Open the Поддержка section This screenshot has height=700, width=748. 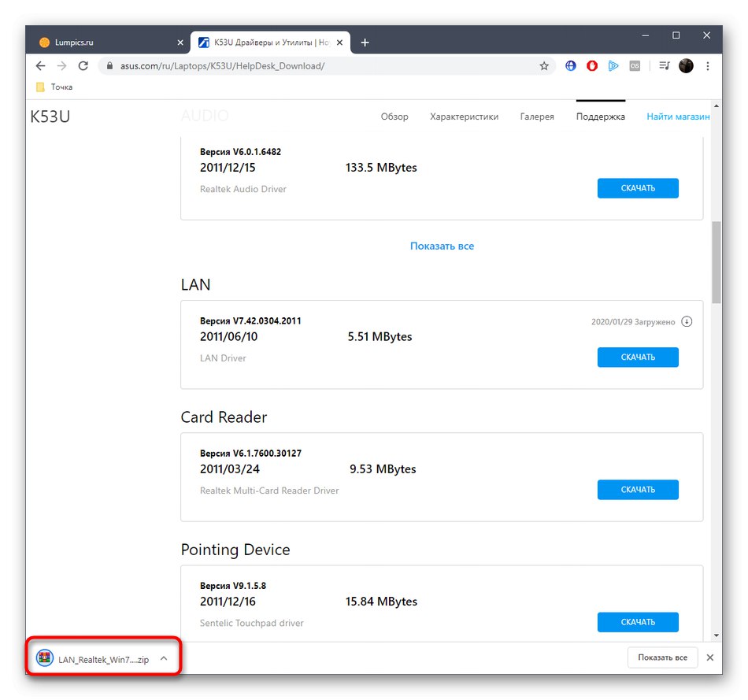(x=600, y=116)
